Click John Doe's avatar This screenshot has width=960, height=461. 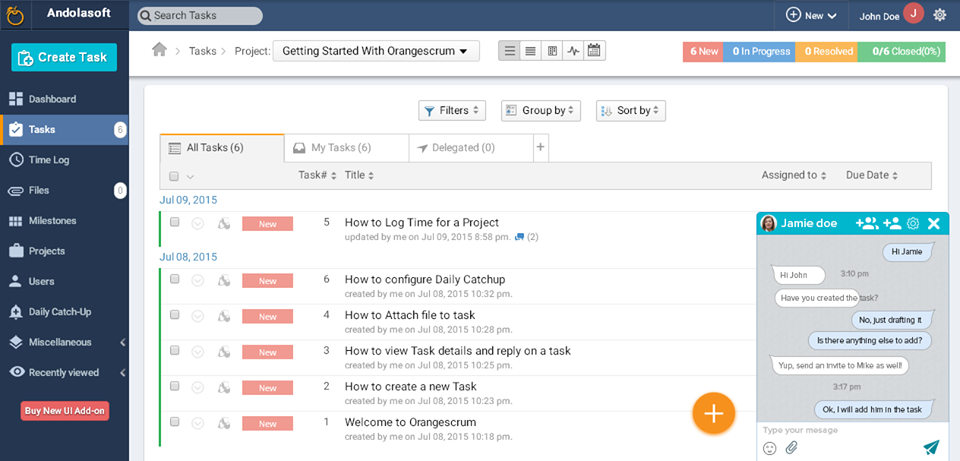[x=913, y=13]
